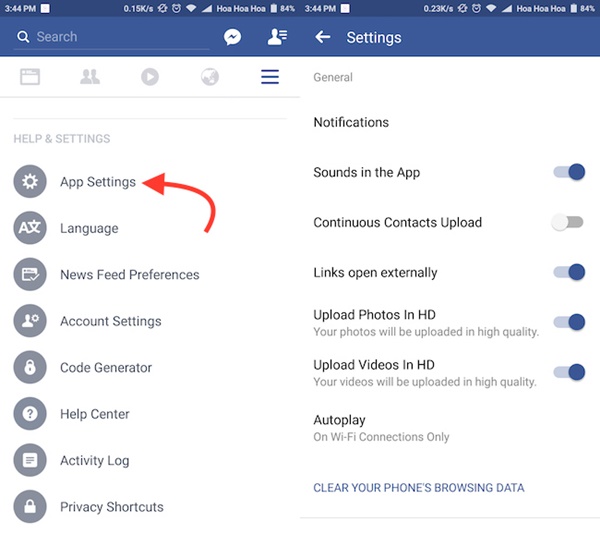This screenshot has height=534, width=600.
Task: Switch to the Video tab
Action: [x=150, y=77]
